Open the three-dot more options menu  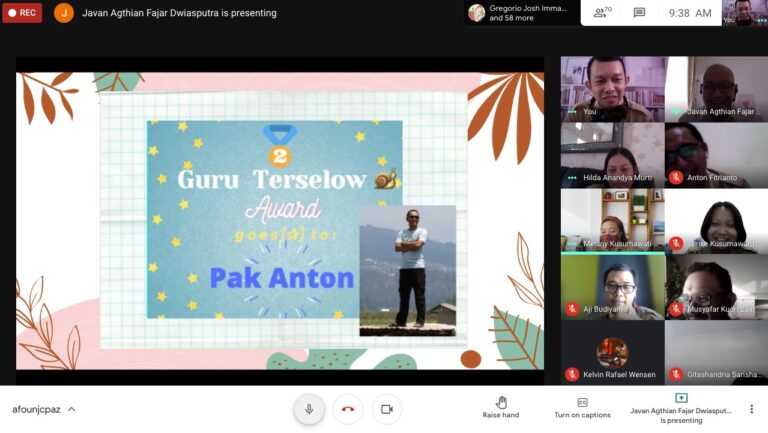coord(751,409)
